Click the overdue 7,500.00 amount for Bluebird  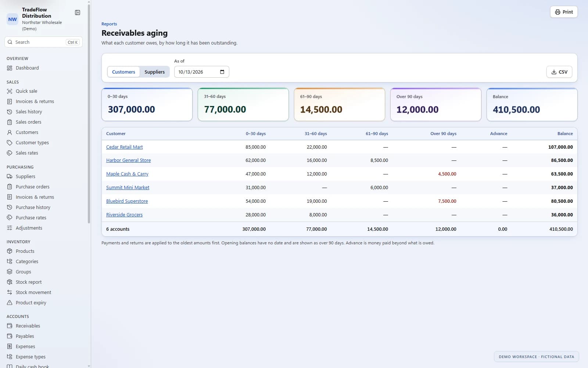[447, 201]
